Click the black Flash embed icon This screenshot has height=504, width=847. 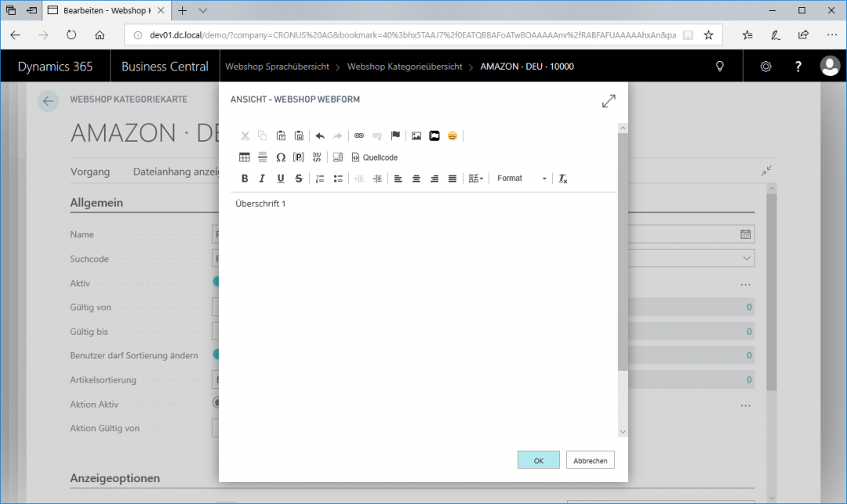(x=434, y=136)
